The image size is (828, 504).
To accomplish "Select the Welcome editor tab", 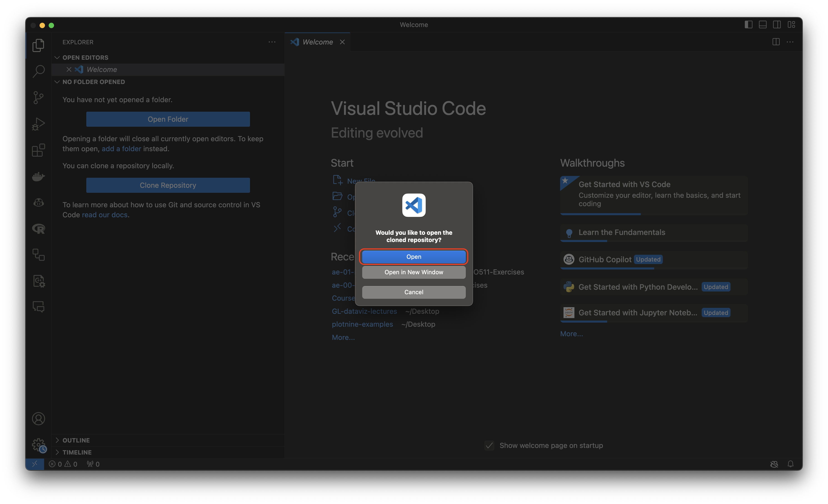I will 317,42.
